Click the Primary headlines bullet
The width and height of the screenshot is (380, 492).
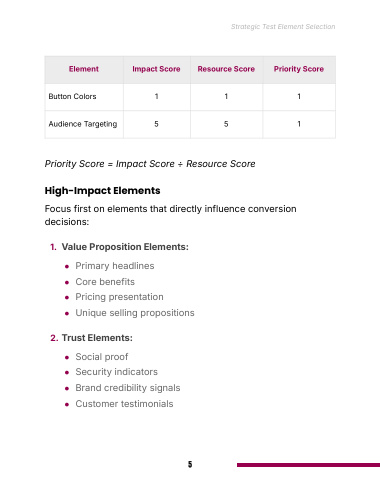tap(115, 266)
